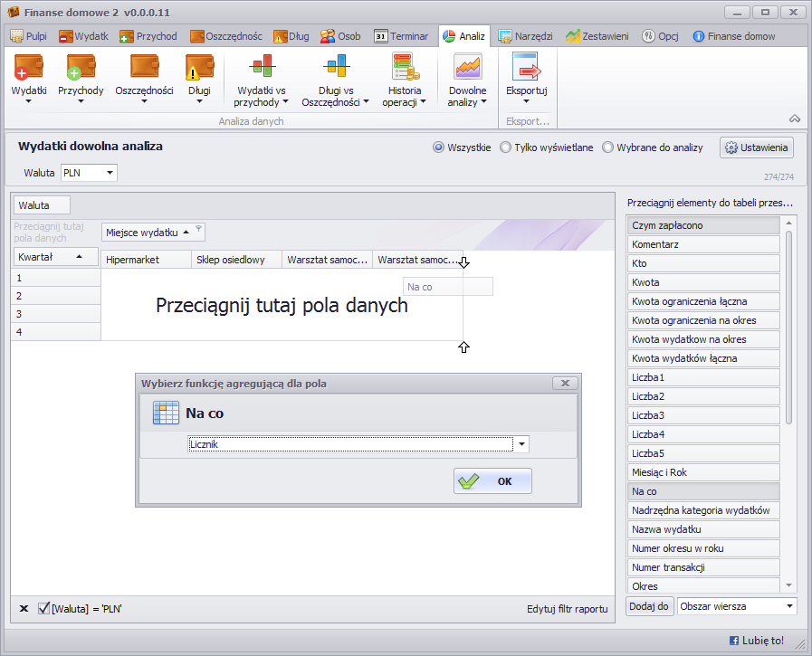Select the Kwota field in the list
Viewport: 812px width, 656px height.
[702, 282]
